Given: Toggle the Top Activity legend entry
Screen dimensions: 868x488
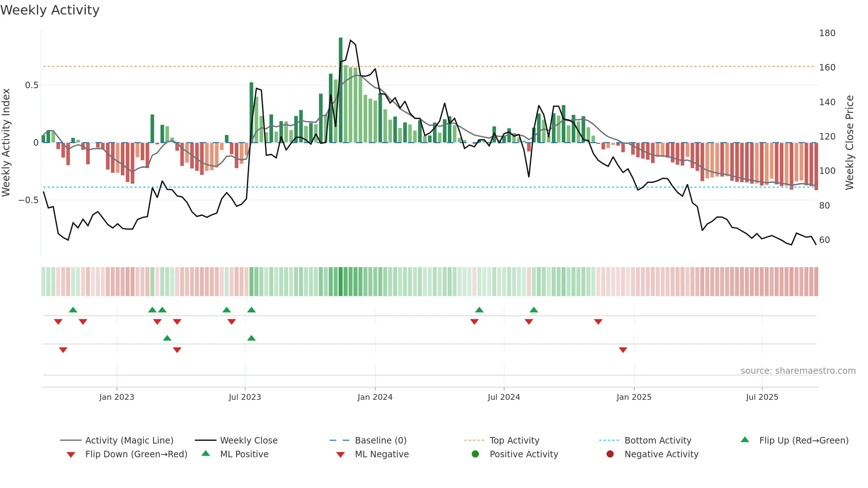Looking at the screenshot, I should coord(502,440).
